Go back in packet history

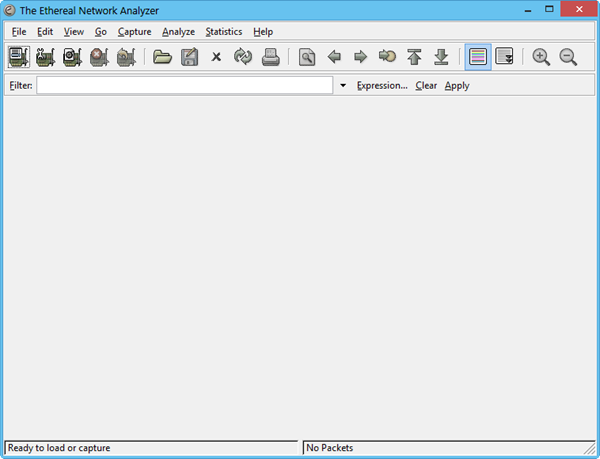(334, 57)
